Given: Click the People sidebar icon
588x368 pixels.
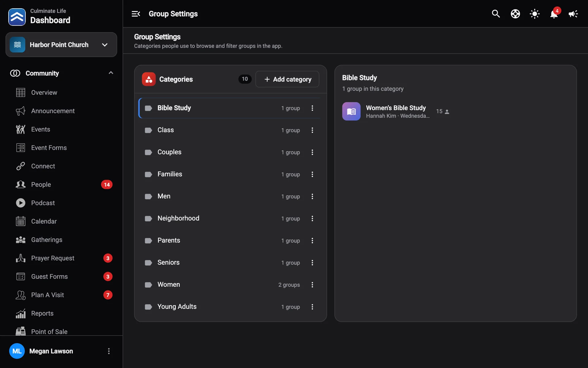Looking at the screenshot, I should pyautogui.click(x=21, y=185).
